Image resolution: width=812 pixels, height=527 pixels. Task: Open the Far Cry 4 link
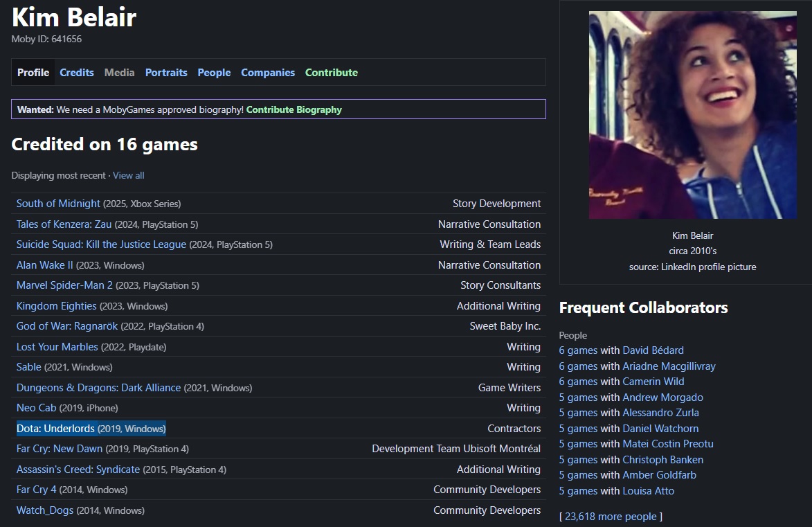pyautogui.click(x=36, y=489)
